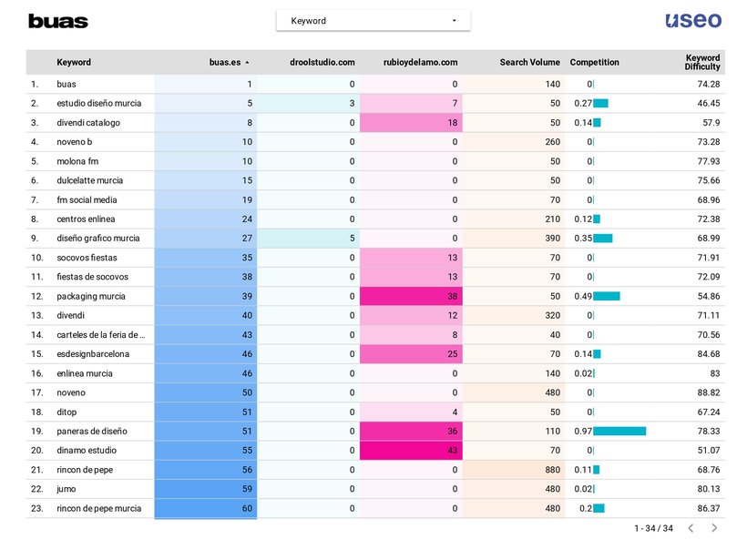Click buas.es rank 40 for divendi
The image size is (747, 560).
click(x=206, y=315)
